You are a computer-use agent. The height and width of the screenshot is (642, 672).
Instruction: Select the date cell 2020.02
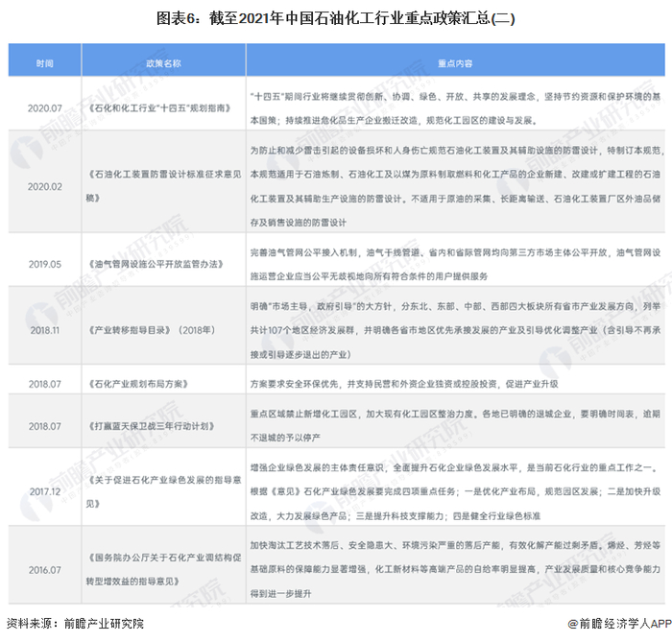[x=45, y=187]
